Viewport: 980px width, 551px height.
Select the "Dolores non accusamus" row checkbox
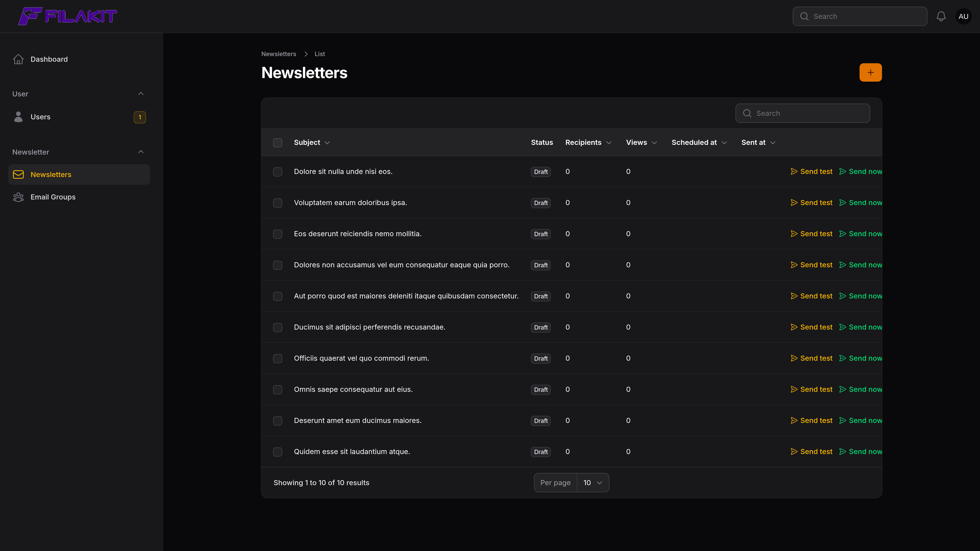click(278, 265)
